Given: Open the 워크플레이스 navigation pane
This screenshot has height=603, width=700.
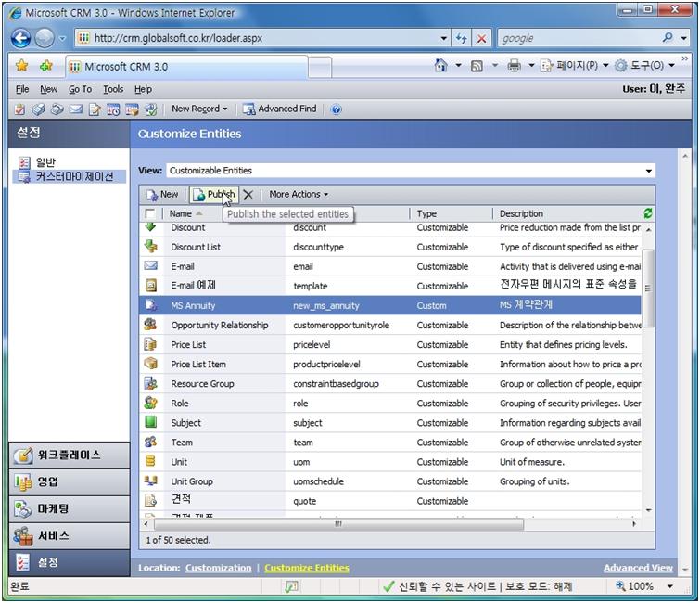Looking at the screenshot, I should tap(70, 455).
